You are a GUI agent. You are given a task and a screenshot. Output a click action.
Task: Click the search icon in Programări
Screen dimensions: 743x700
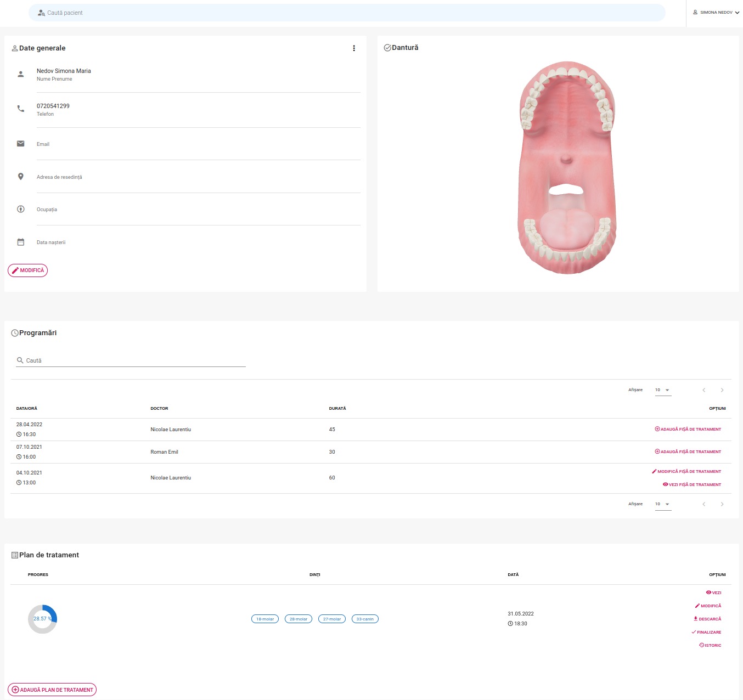pos(20,360)
